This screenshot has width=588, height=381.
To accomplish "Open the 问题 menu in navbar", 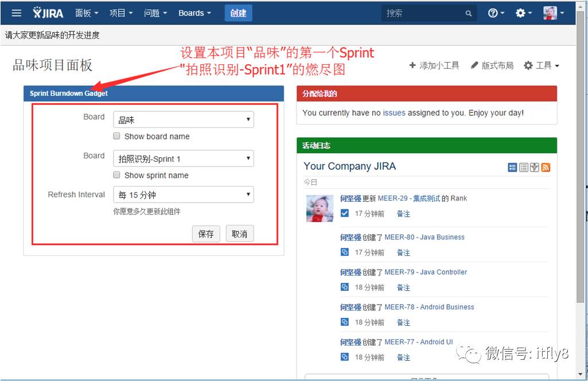I will pyautogui.click(x=155, y=13).
